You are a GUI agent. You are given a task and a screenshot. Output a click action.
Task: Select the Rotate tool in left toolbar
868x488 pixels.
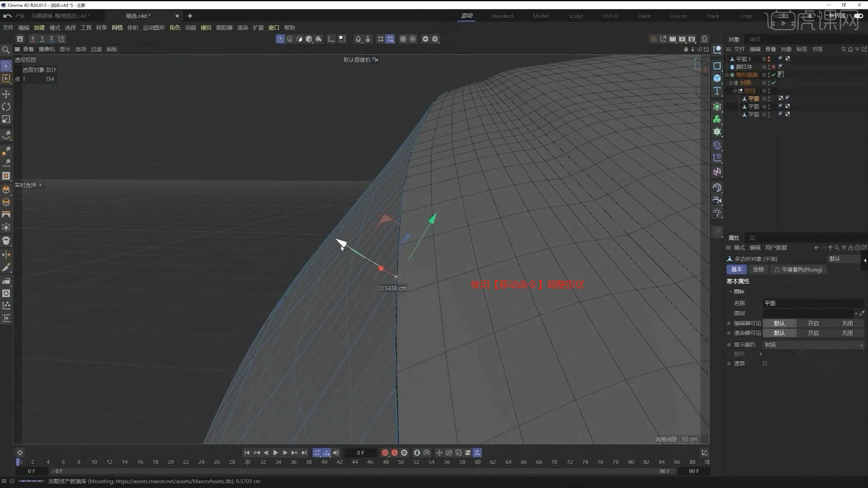(6, 107)
